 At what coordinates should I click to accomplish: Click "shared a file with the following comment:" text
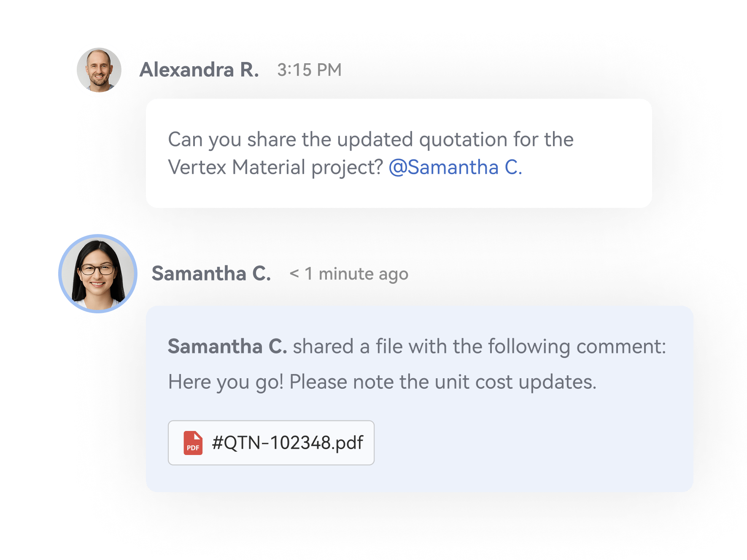(x=479, y=347)
